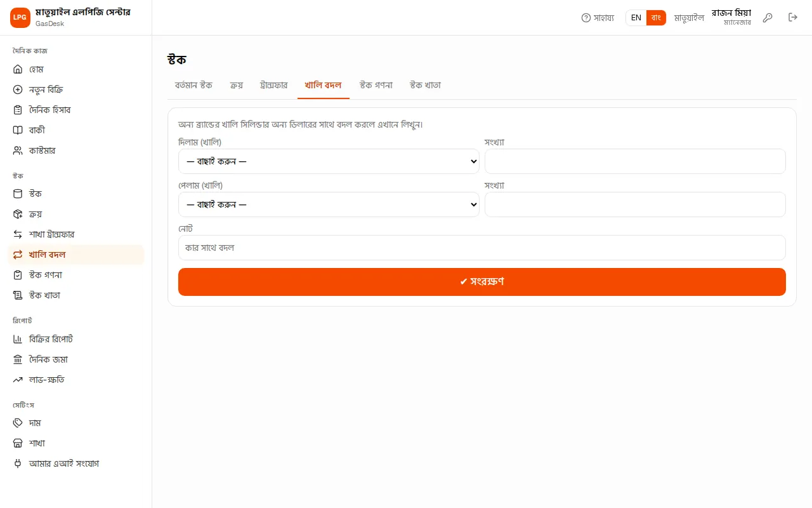Focus সংখ্যা field beside দিলাম dropdown
Image resolution: width=812 pixels, height=508 pixels.
(635, 161)
